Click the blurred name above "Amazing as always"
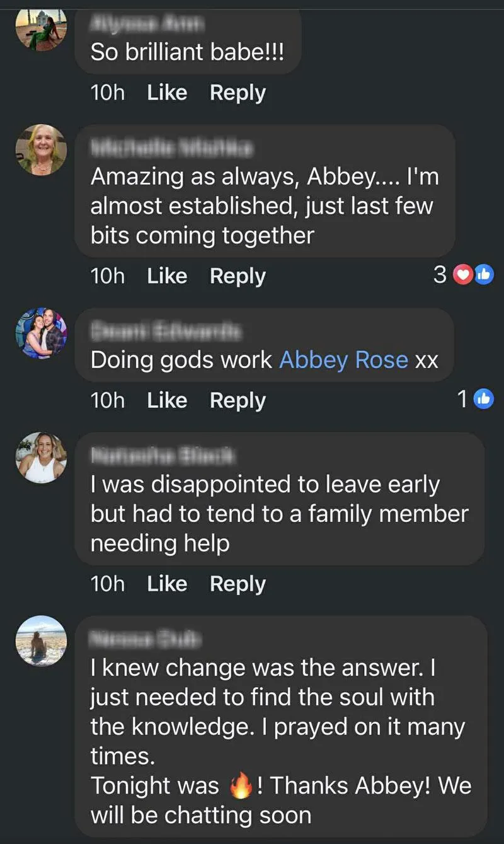504x844 pixels. pos(171,148)
